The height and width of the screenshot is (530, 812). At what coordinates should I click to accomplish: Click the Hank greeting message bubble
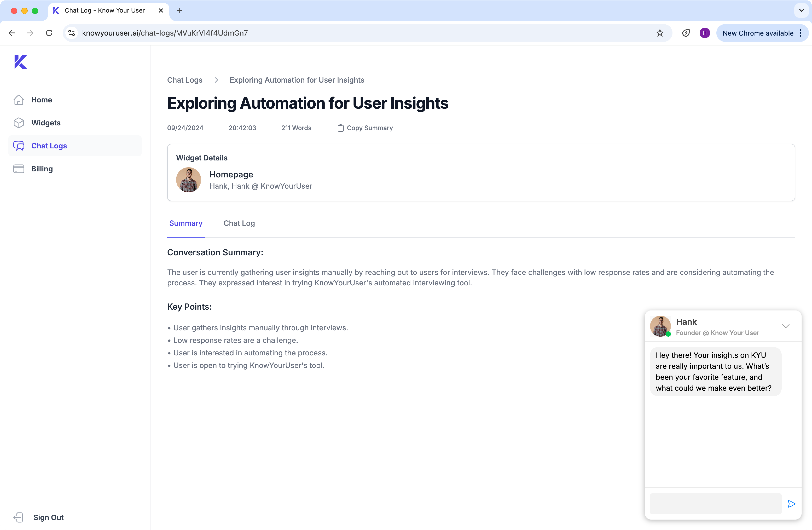715,371
